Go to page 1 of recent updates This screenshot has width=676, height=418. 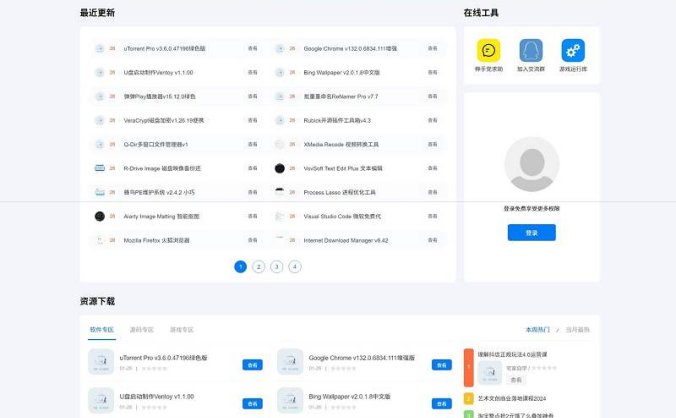coord(241,267)
